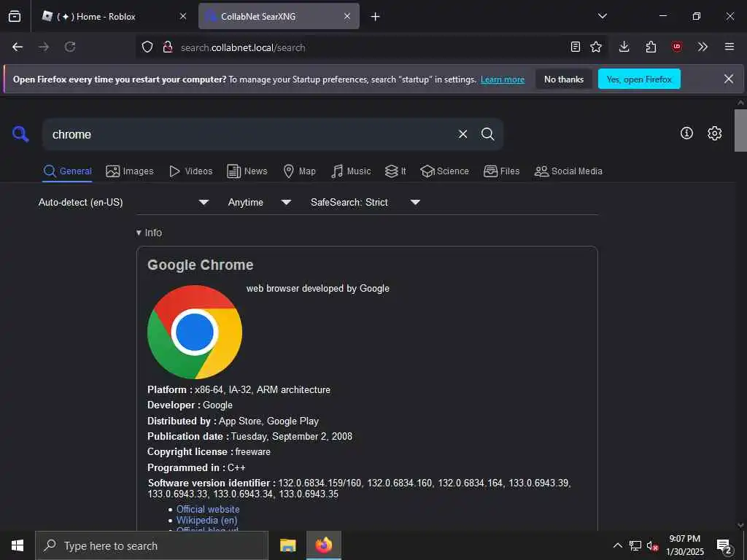Go forward one page

[44, 47]
